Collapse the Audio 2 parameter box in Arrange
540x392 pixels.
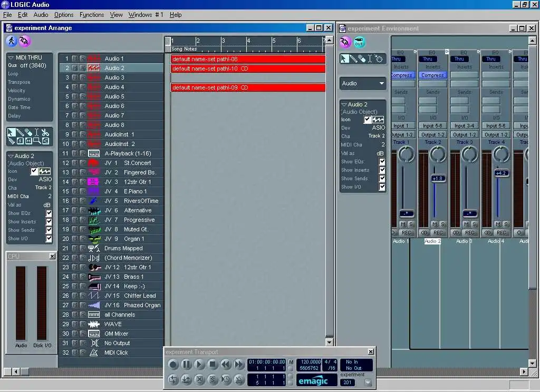point(11,156)
